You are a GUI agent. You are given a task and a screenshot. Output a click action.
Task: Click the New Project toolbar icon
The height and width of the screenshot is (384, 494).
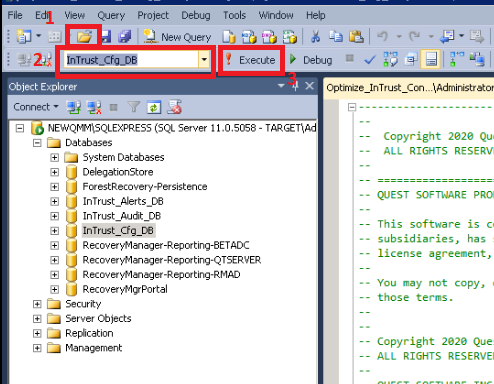(24, 36)
